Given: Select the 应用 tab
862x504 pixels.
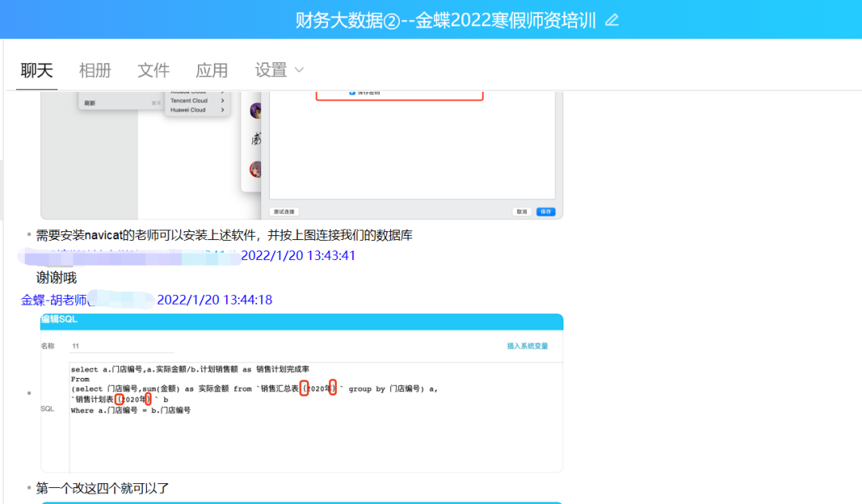Looking at the screenshot, I should click(x=212, y=70).
